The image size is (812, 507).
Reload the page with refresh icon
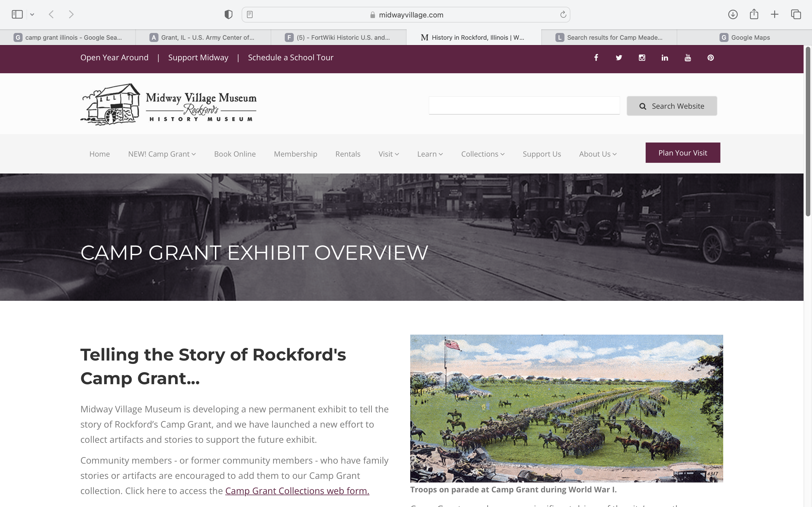[x=563, y=14]
